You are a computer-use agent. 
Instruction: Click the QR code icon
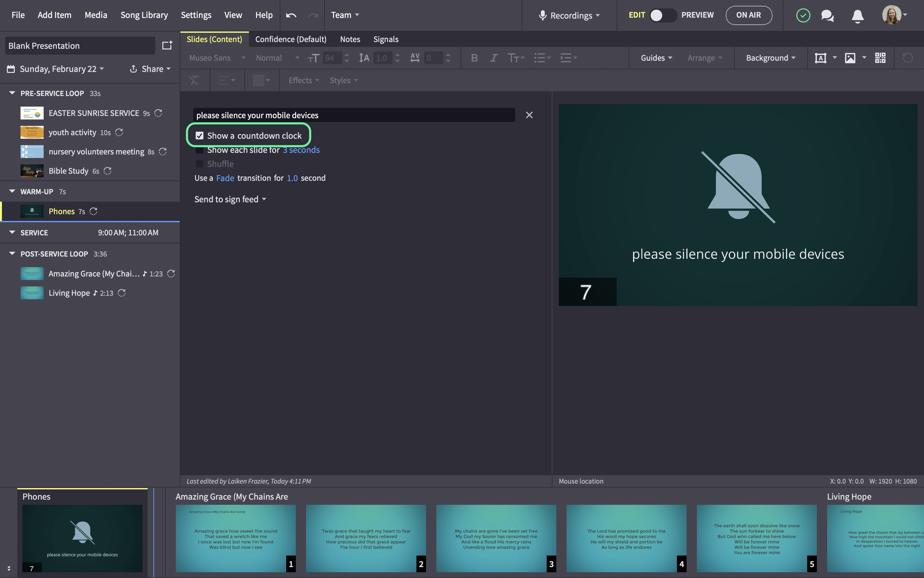880,58
